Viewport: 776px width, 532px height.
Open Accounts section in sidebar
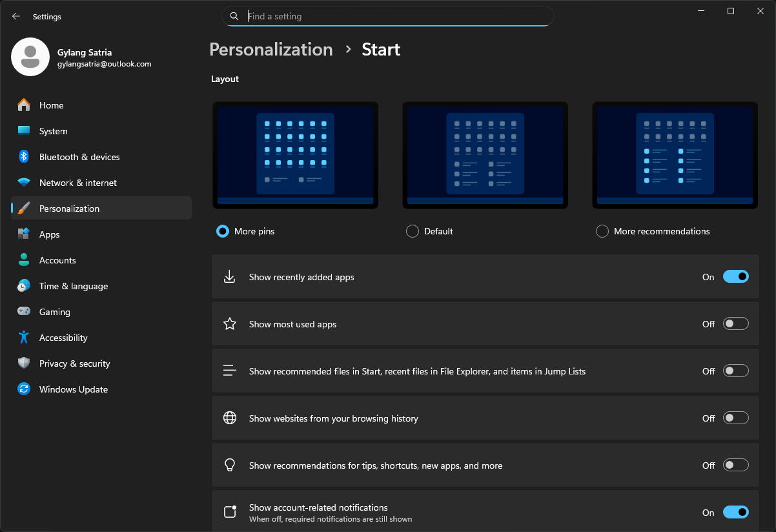click(x=57, y=260)
